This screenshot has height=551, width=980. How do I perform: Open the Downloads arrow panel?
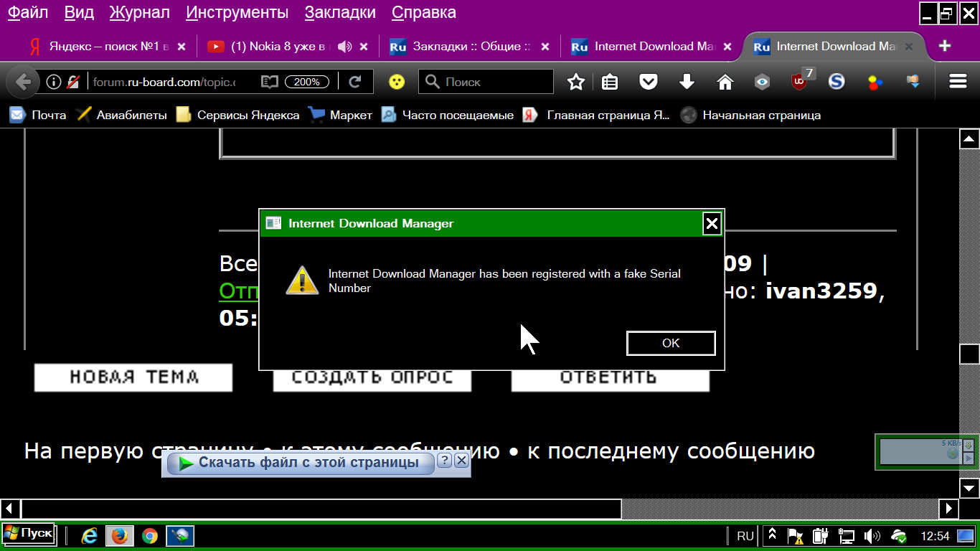[x=687, y=82]
